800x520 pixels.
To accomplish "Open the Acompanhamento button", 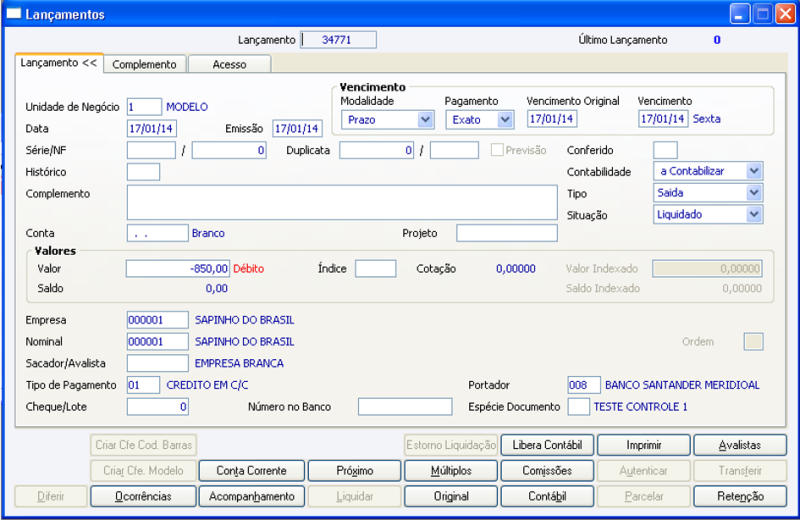I will coord(252,496).
